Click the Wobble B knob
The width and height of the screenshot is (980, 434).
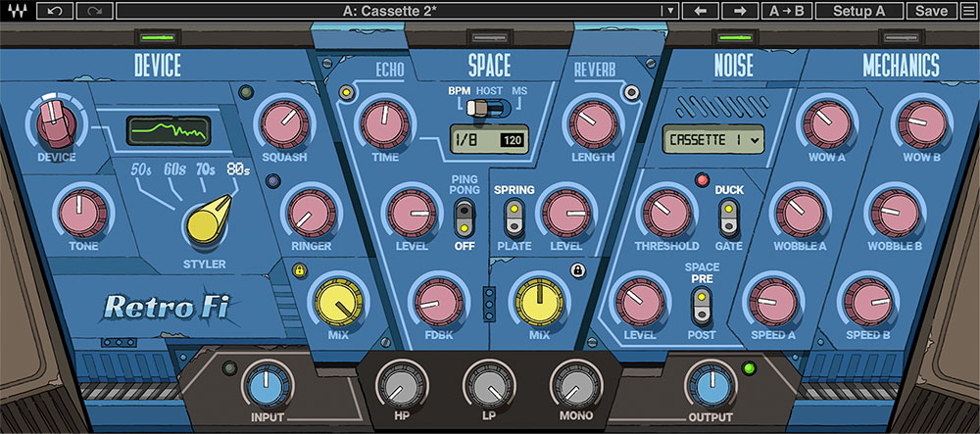click(895, 213)
